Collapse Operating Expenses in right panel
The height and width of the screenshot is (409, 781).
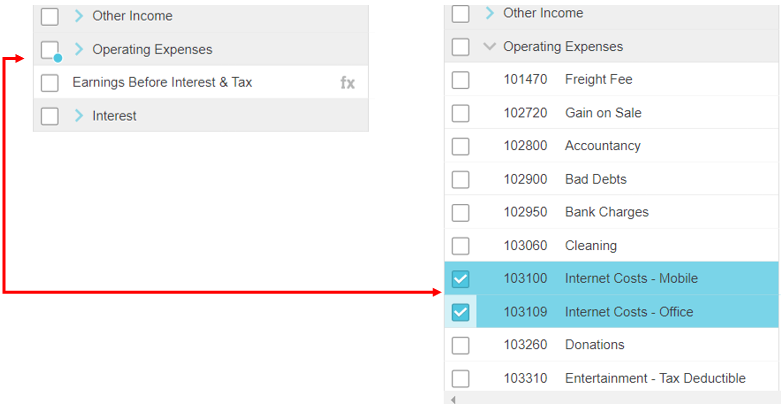(489, 46)
